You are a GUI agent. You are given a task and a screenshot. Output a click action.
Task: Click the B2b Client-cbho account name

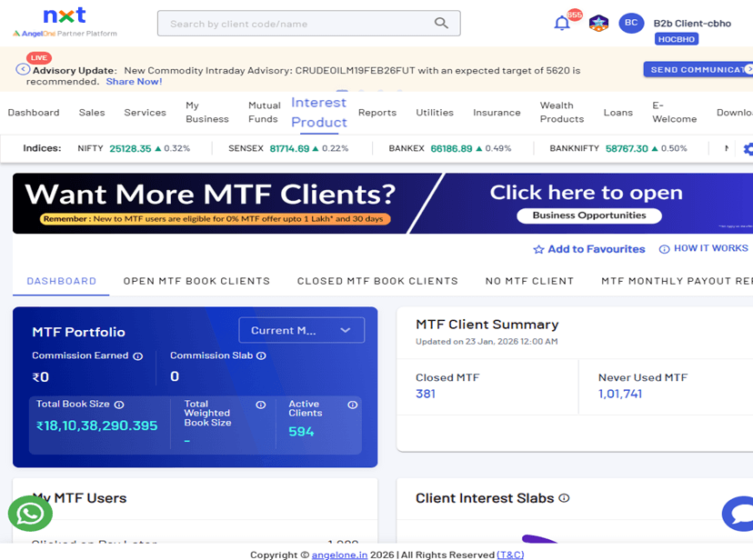point(692,24)
